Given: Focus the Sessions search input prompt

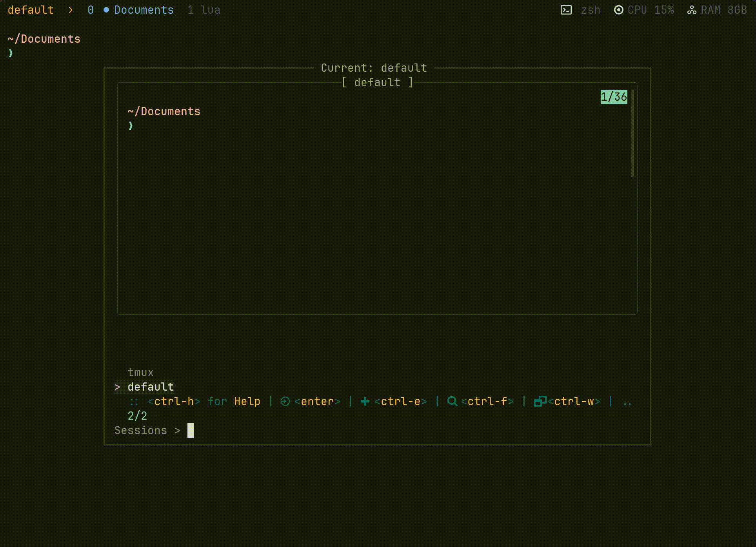Looking at the screenshot, I should point(191,430).
